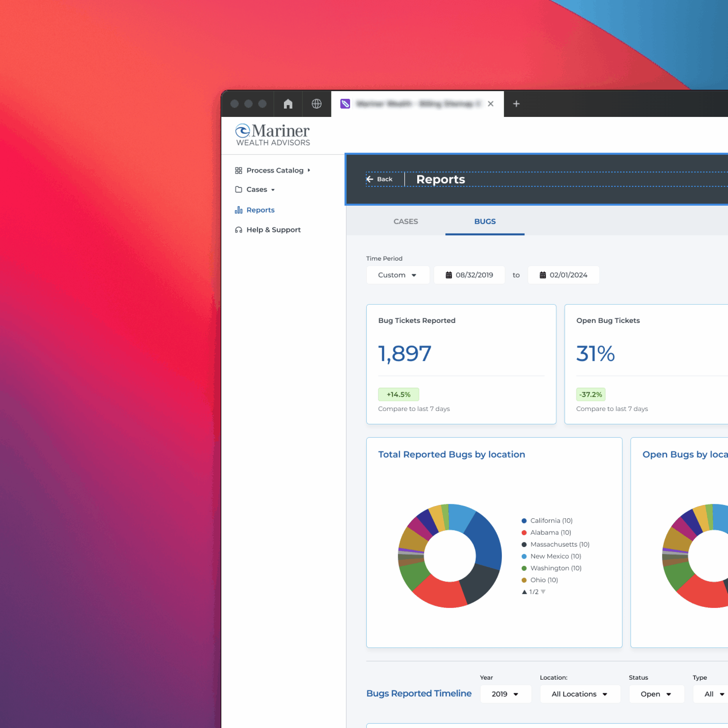Toggle Ohio legend entry in chart
Screen dimensions: 728x728
click(x=543, y=580)
